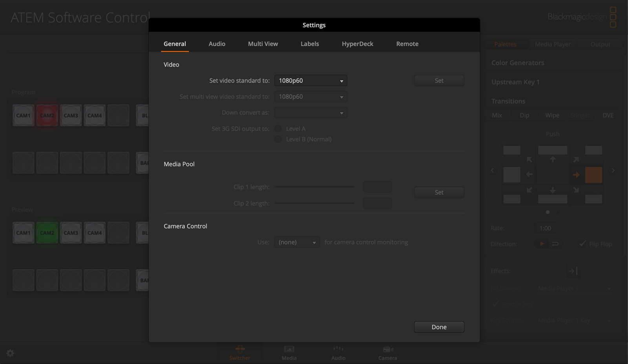628x364 pixels.
Task: Open the Down convert as dropdown
Action: tap(310, 113)
